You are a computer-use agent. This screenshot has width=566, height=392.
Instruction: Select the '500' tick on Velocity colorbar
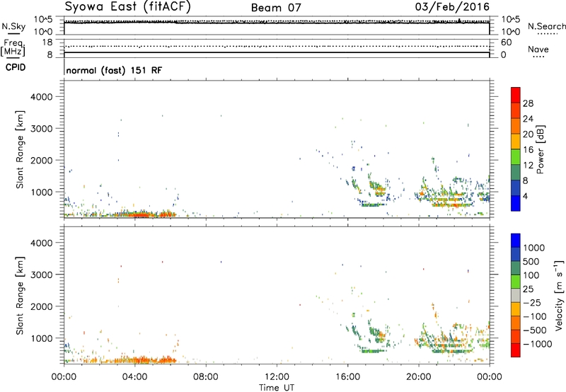click(x=531, y=262)
